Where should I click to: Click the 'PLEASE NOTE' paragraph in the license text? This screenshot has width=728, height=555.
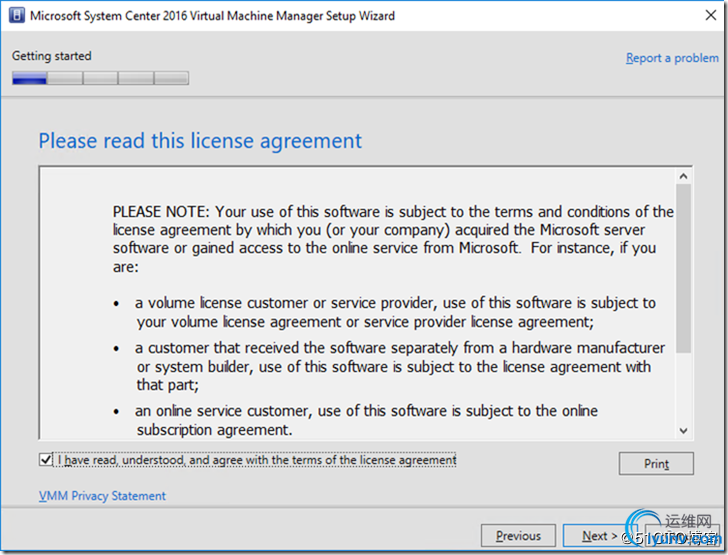[x=393, y=239]
